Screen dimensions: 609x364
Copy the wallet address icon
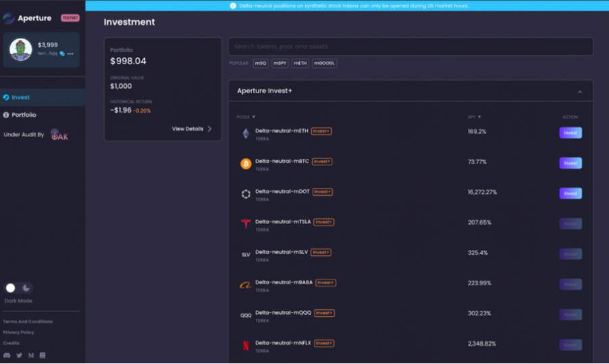coord(62,53)
